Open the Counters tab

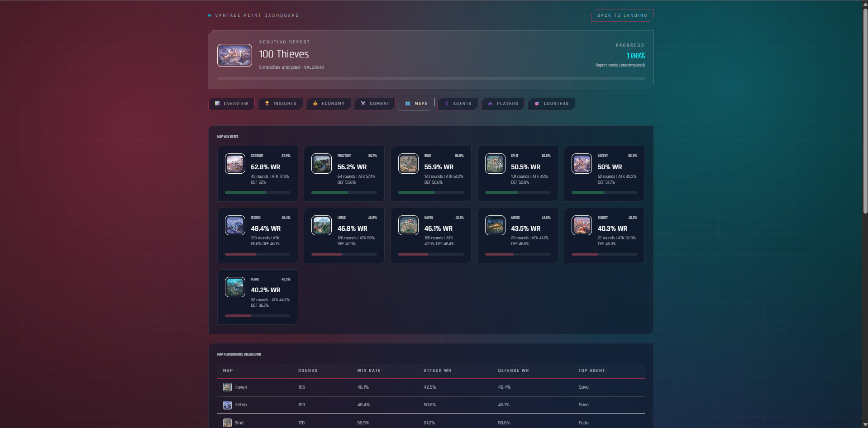551,104
